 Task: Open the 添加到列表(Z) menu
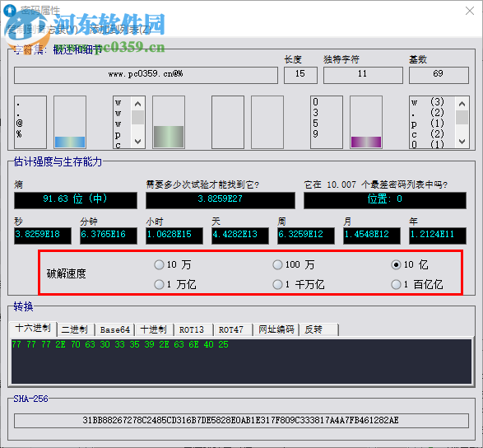tap(120, 30)
